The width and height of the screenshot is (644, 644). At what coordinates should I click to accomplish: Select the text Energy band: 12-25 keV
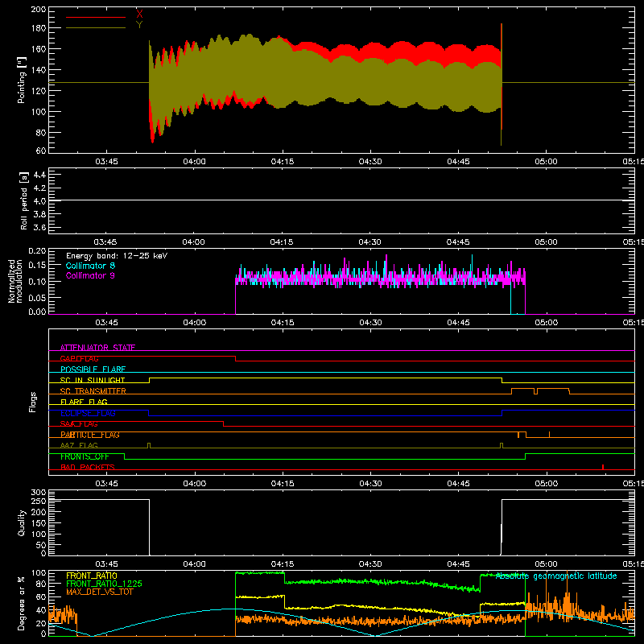pyautogui.click(x=117, y=256)
